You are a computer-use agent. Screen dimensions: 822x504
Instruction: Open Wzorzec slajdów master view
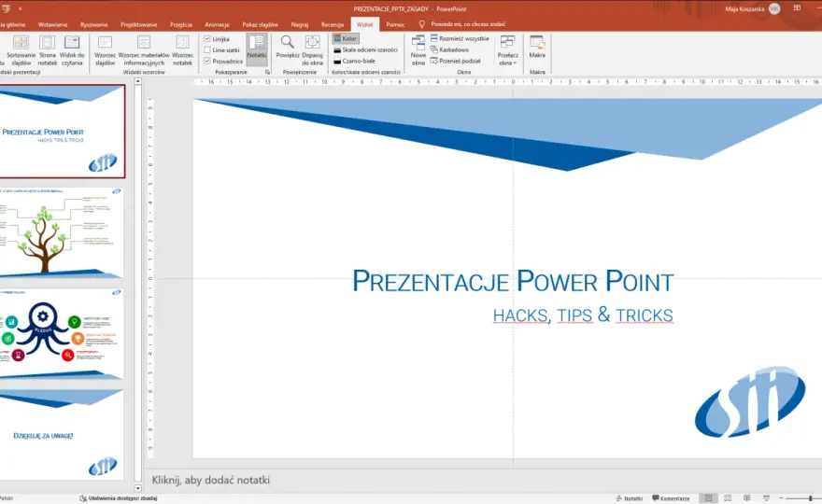(x=105, y=50)
